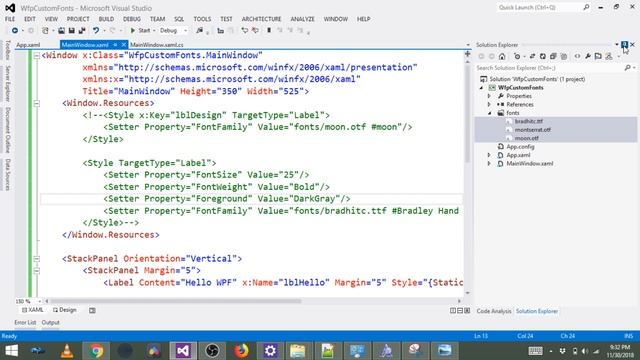The width and height of the screenshot is (640, 360).
Task: Click the comment-out selected lines icon
Action: click(244, 31)
